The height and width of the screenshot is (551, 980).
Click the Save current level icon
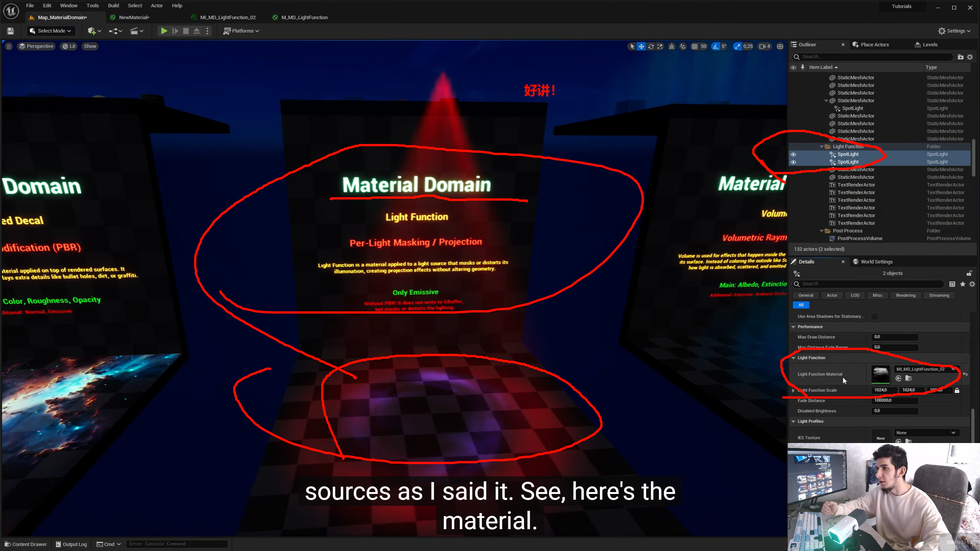(10, 31)
